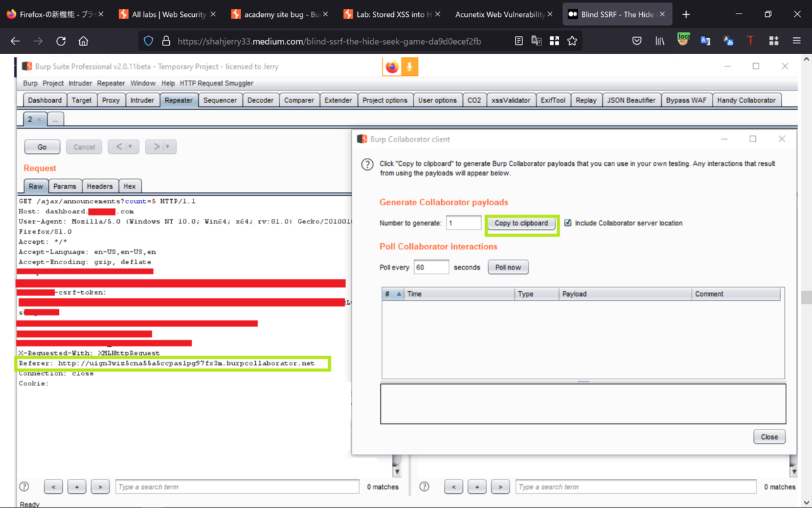This screenshot has width=812, height=508.
Task: Click plus button in response search bar
Action: 477,486
